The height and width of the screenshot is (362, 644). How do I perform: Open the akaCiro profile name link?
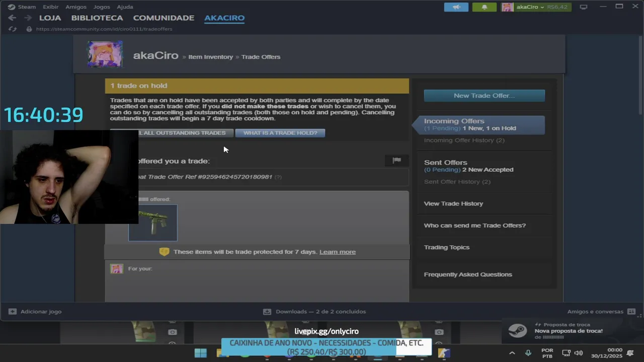pos(155,56)
